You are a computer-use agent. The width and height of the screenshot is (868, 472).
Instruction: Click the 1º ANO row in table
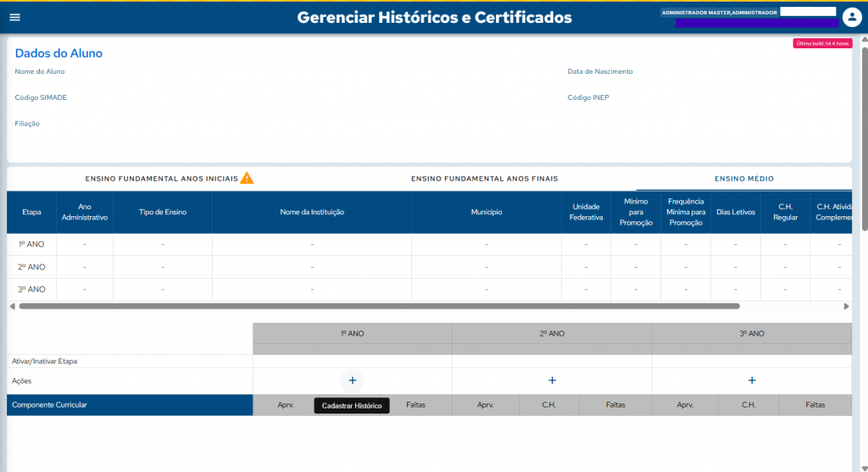pos(31,244)
